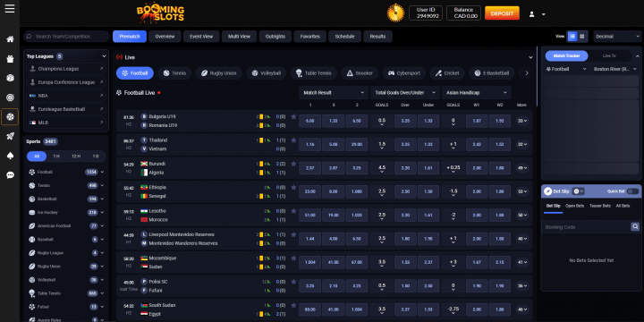Select the NBA top league
The image size is (644, 322).
[x=66, y=96]
